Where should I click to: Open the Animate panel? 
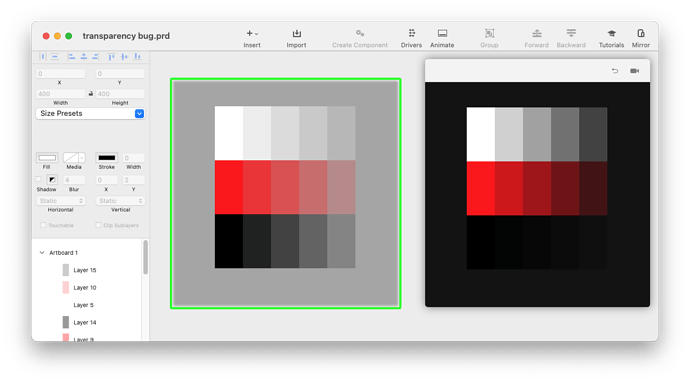coord(442,38)
